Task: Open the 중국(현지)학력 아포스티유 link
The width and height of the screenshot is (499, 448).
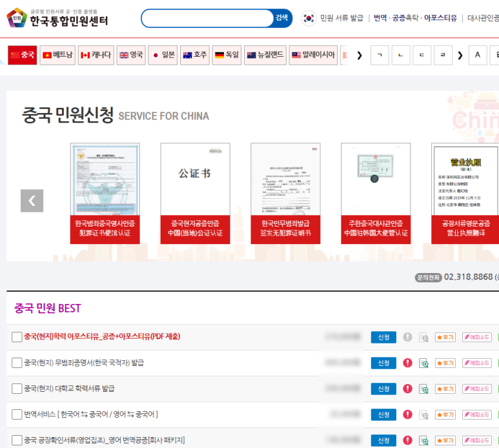Action: (102, 336)
